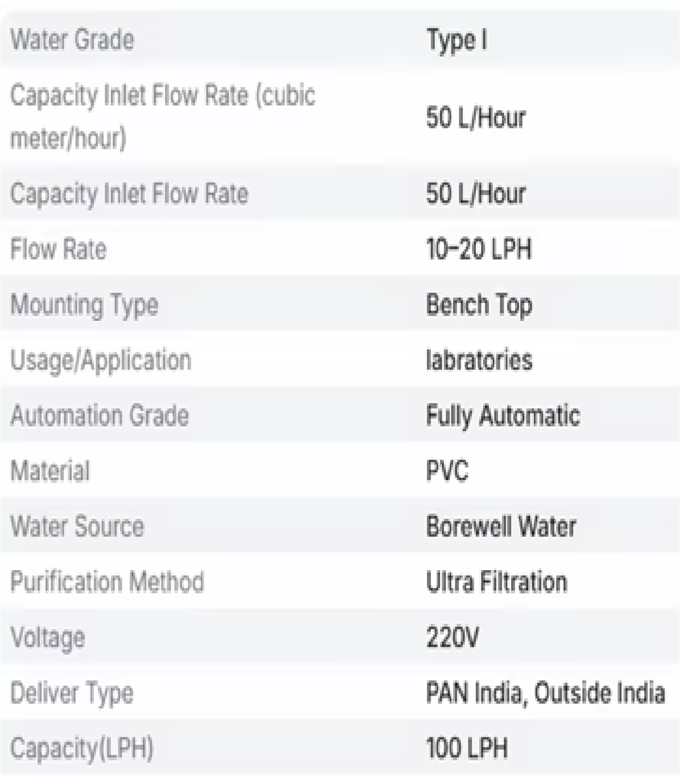Click the '220V' voltage value
The width and height of the screenshot is (685, 784).
[452, 638]
